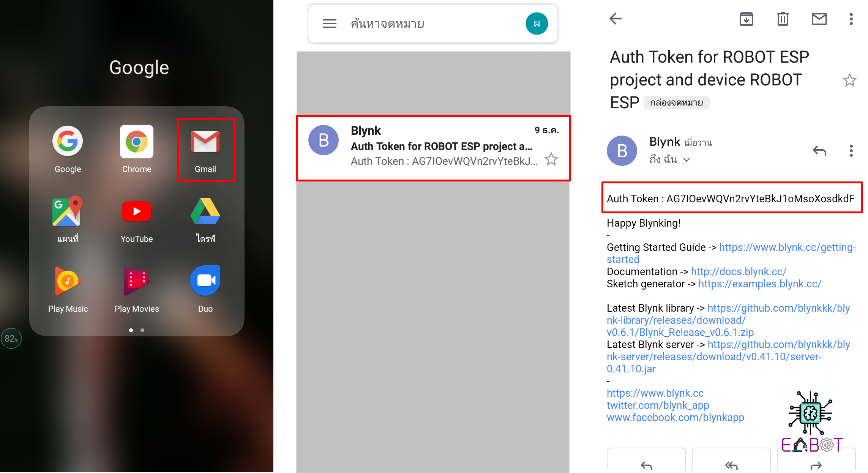The height and width of the screenshot is (473, 868).
Task: Tap the Google folder title
Action: coord(139,68)
